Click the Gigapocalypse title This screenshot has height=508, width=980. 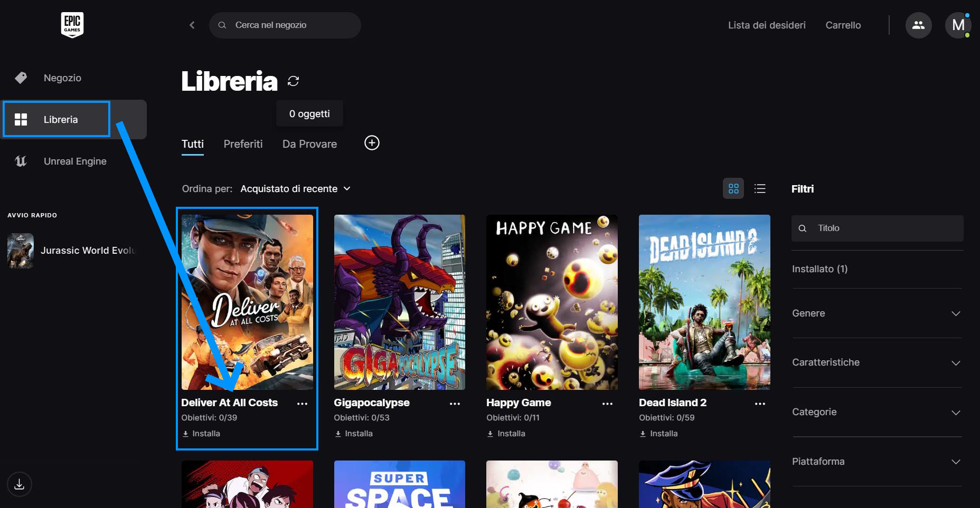pos(372,402)
